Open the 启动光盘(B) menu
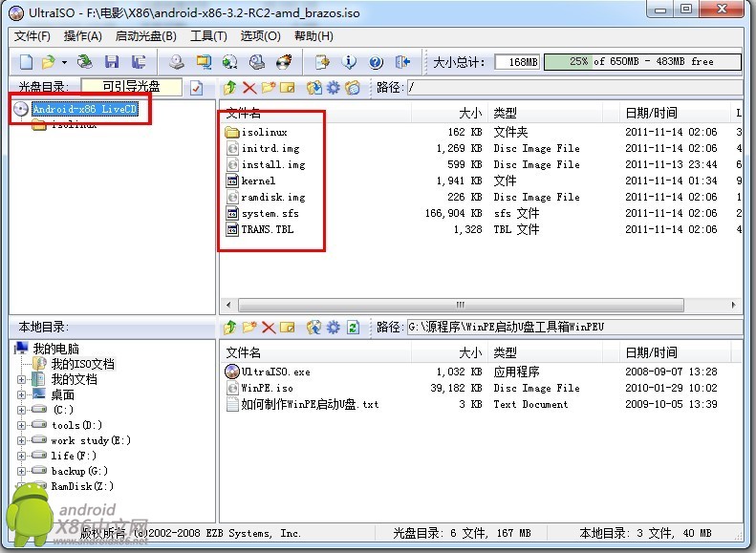The height and width of the screenshot is (553, 756). click(145, 36)
